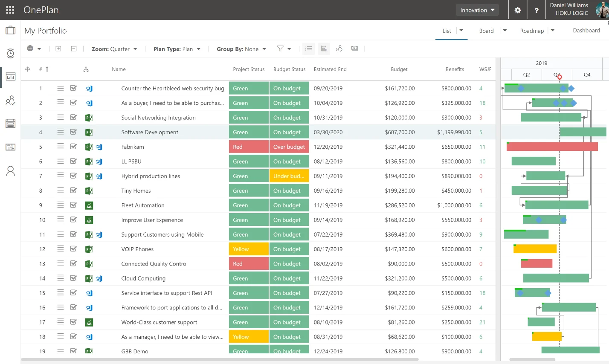Click the resources people sidebar icon
Image resolution: width=609 pixels, height=364 pixels.
tap(10, 101)
